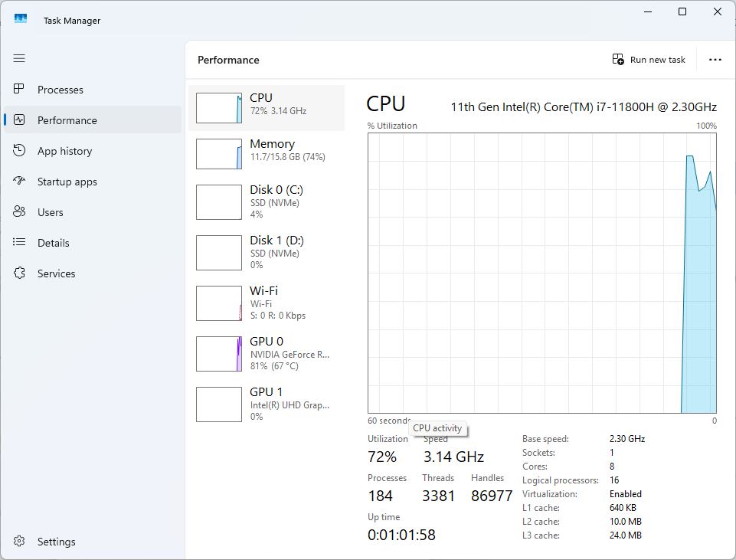Click the Run new task button

pos(649,60)
